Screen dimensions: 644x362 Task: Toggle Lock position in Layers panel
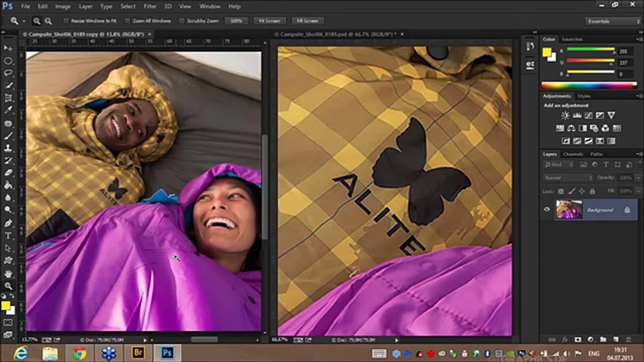582,191
